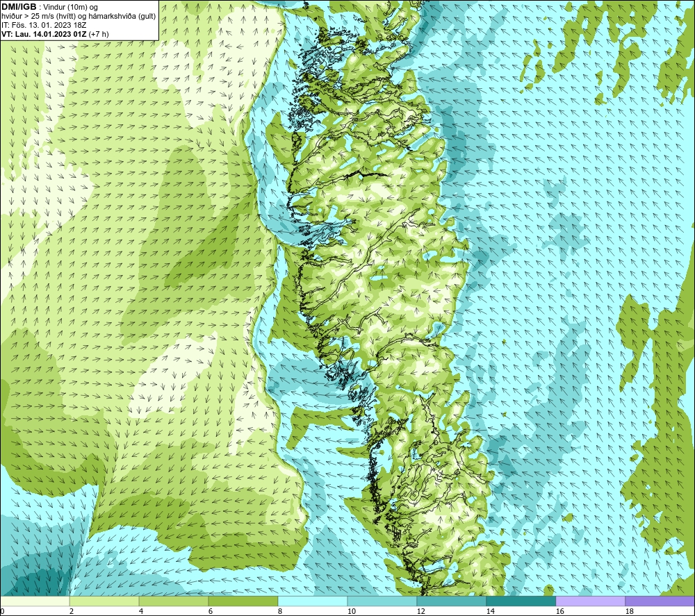
Task: Click the dark teal 14–16 m/s legend segment
Action: coord(521,601)
